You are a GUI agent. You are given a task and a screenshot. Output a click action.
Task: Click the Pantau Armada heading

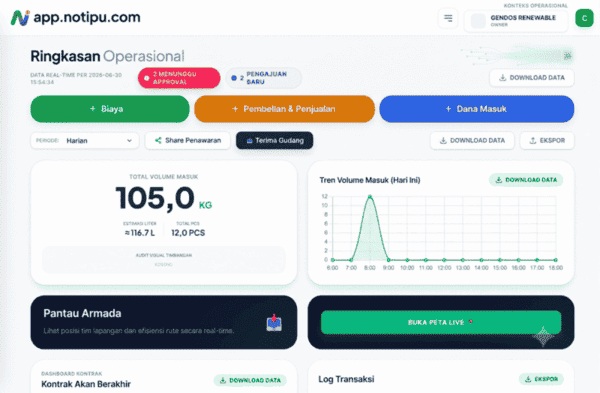(82, 313)
